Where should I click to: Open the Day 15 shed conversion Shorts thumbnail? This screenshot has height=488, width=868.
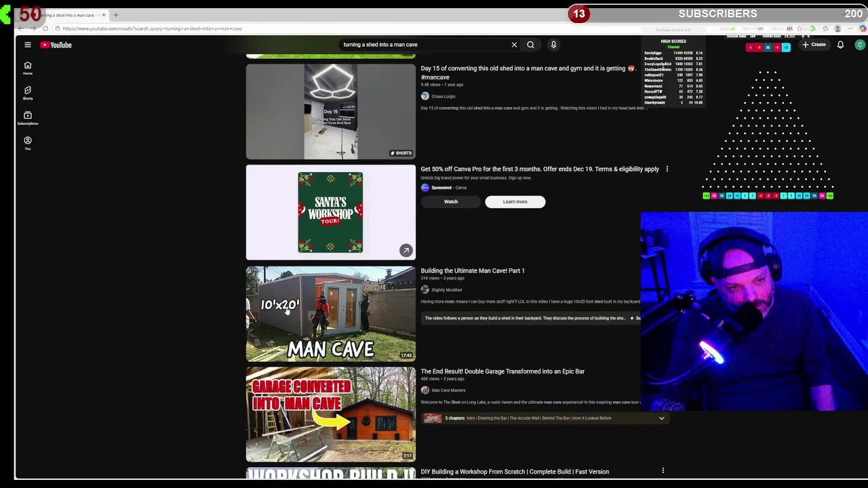tap(330, 112)
